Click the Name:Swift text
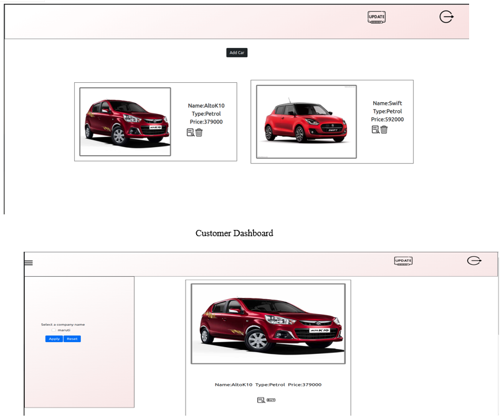This screenshot has height=420, width=504. (388, 103)
